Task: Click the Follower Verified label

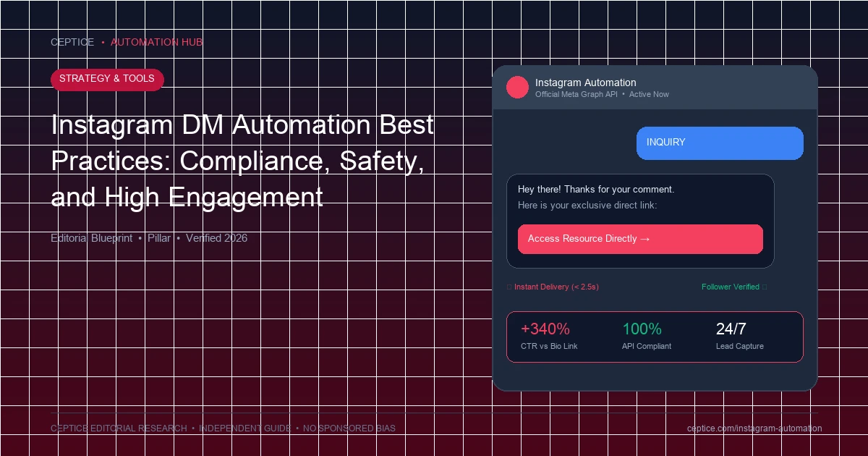Action: pos(731,287)
